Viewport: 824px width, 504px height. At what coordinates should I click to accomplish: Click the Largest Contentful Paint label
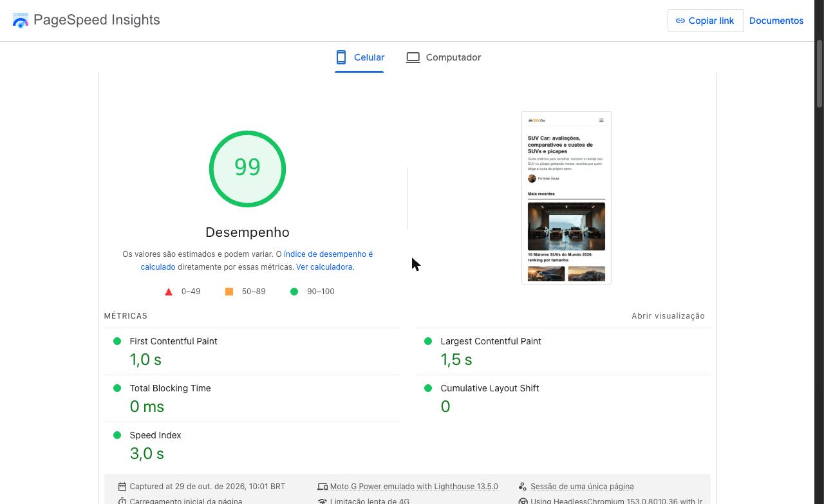491,341
